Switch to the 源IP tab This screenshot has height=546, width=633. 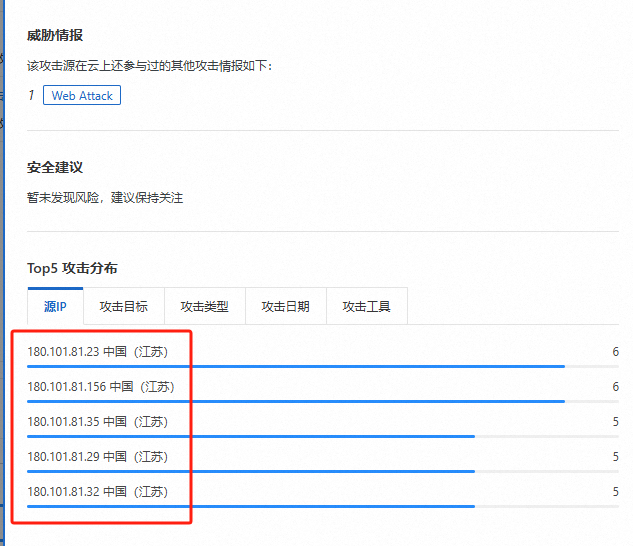pyautogui.click(x=55, y=306)
